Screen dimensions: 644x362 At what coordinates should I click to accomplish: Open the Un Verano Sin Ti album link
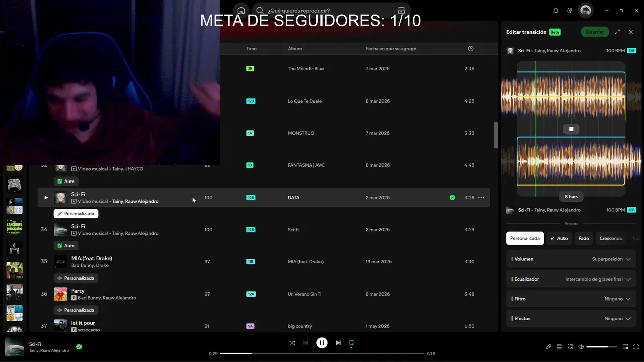[304, 294]
